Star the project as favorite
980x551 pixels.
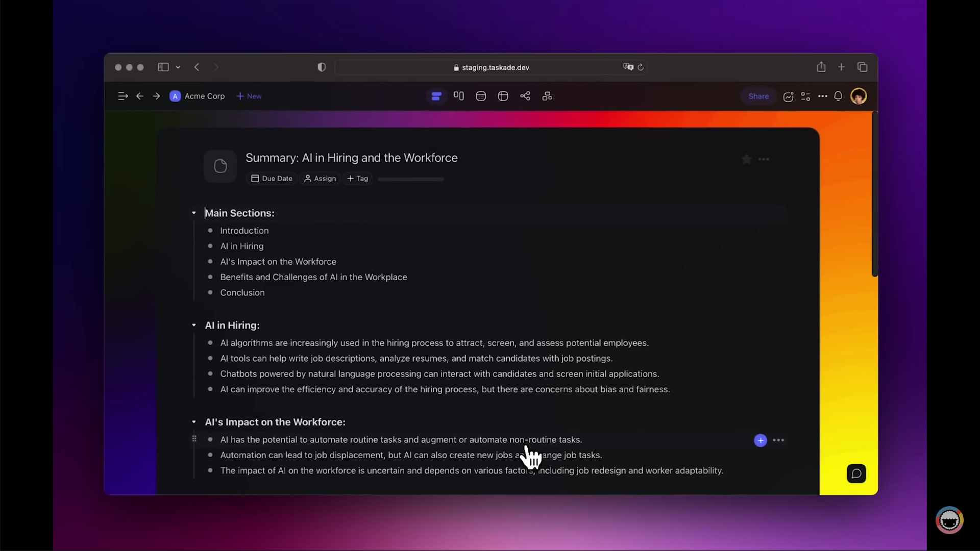[746, 159]
